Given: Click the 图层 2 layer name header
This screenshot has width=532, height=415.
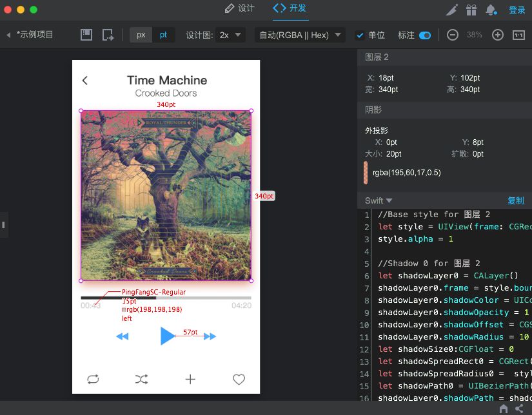Looking at the screenshot, I should (377, 57).
